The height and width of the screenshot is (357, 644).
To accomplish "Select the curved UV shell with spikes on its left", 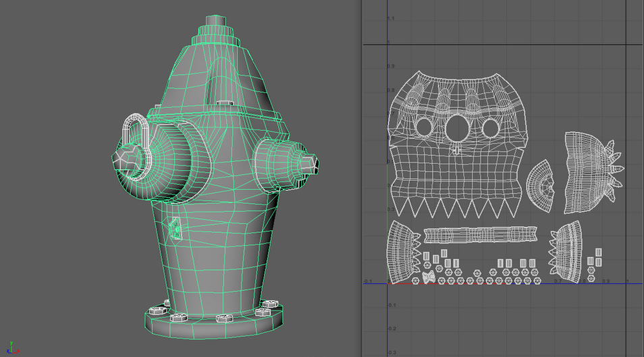I will (566, 252).
